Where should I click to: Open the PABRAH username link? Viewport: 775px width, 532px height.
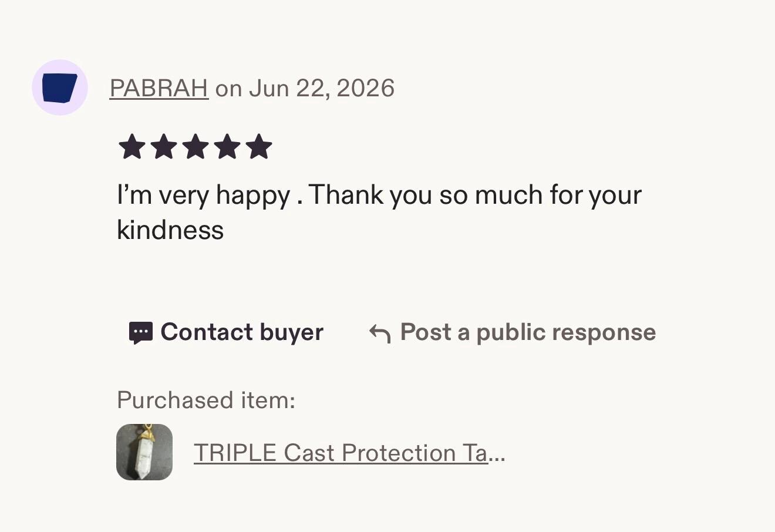(159, 88)
